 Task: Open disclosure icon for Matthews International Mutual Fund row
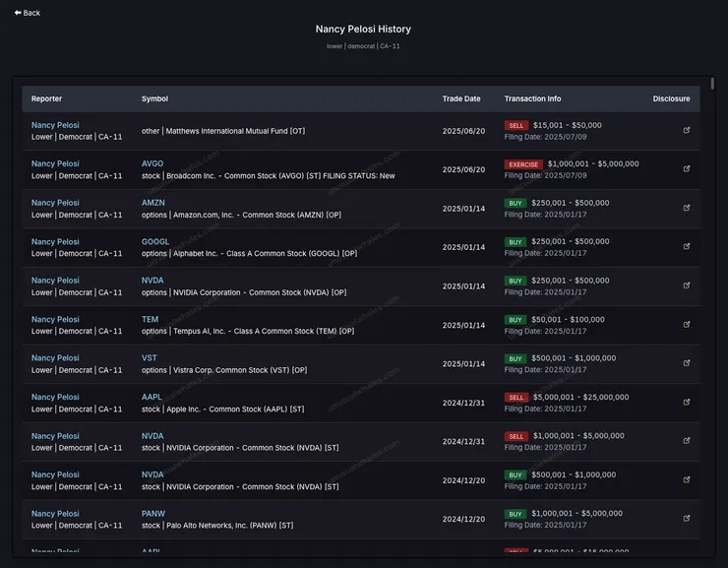(686, 130)
